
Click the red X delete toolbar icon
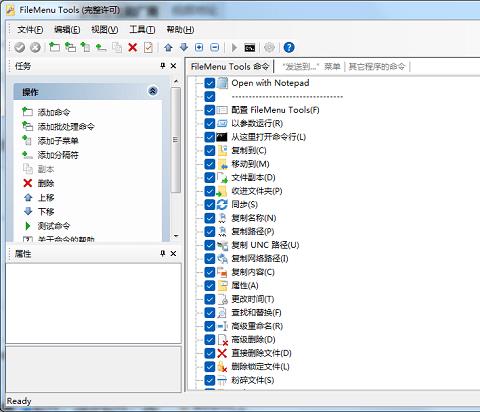tap(133, 47)
